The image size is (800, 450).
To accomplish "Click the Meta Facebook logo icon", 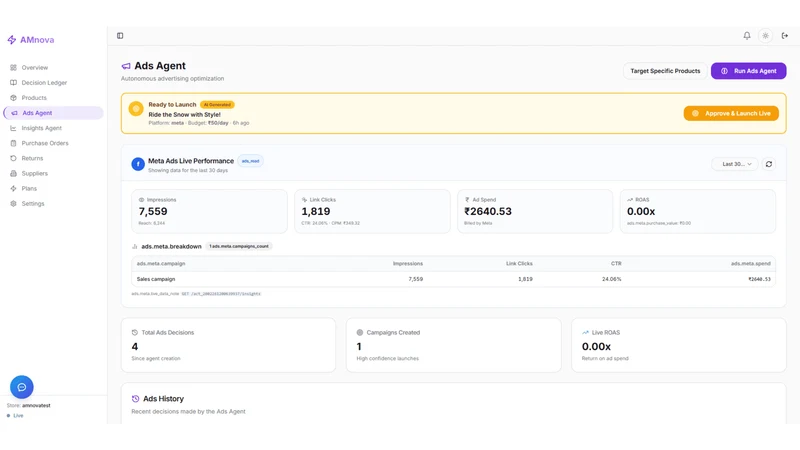I will coord(138,164).
